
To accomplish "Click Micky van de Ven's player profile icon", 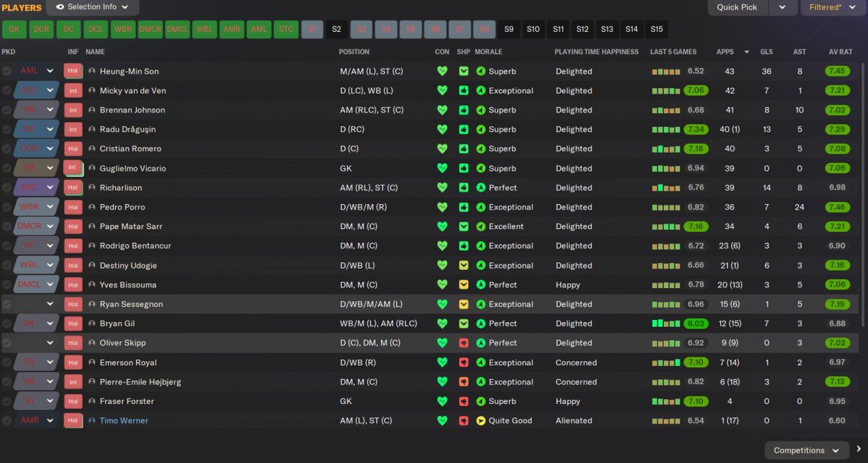I will click(x=92, y=90).
